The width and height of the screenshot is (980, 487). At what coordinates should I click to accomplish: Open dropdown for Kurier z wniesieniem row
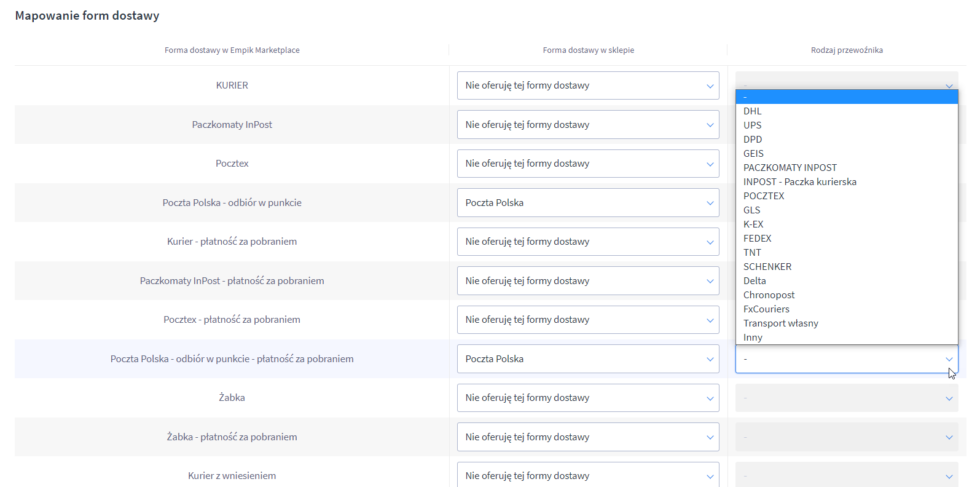[x=587, y=476]
